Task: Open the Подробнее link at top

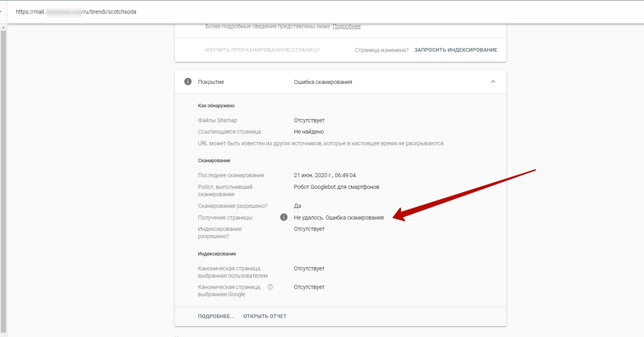Action: (346, 27)
